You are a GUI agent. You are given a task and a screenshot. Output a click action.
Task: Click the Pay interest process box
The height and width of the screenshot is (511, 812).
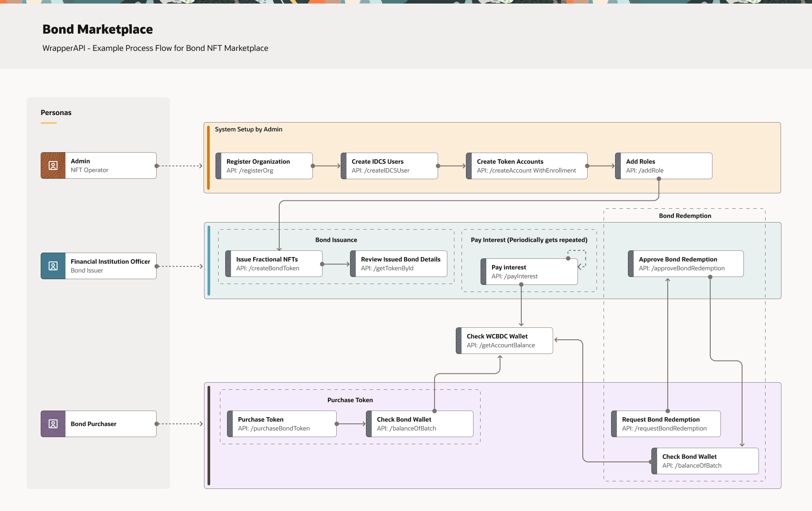coord(529,272)
